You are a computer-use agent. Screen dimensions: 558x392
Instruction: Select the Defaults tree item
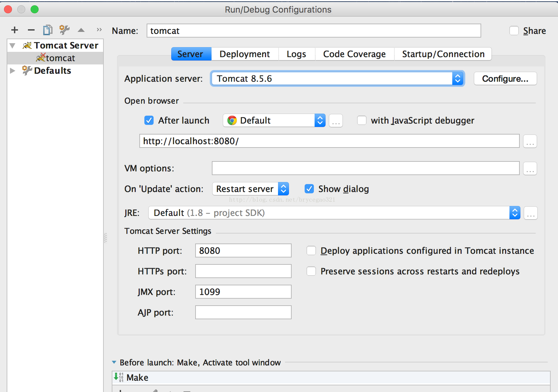pos(55,70)
